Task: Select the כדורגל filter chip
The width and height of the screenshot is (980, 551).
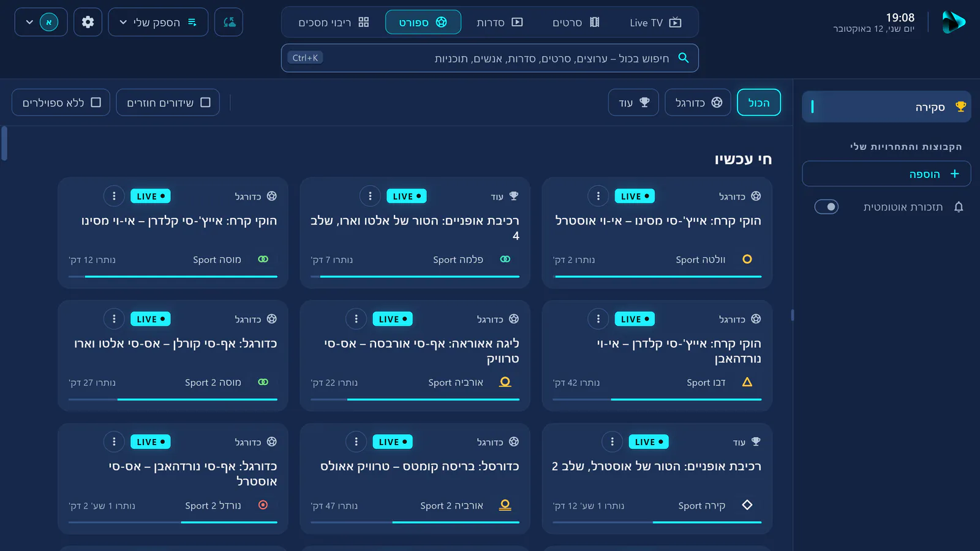Action: point(698,102)
